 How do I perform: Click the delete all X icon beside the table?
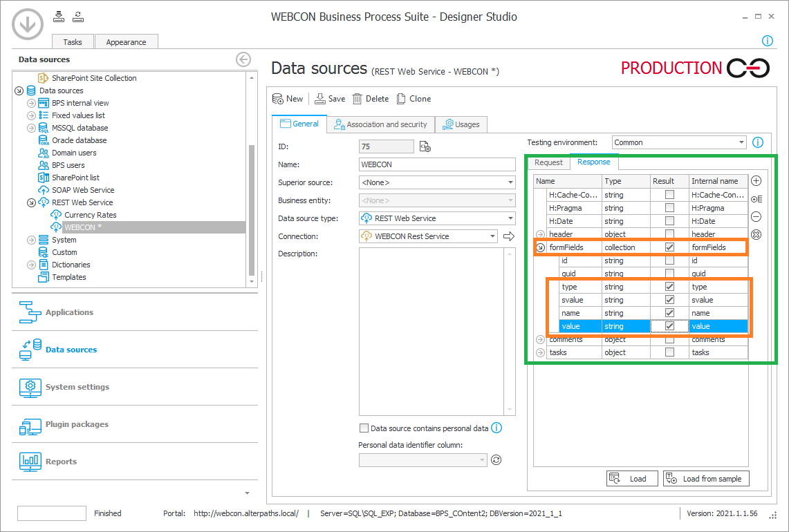coord(756,234)
